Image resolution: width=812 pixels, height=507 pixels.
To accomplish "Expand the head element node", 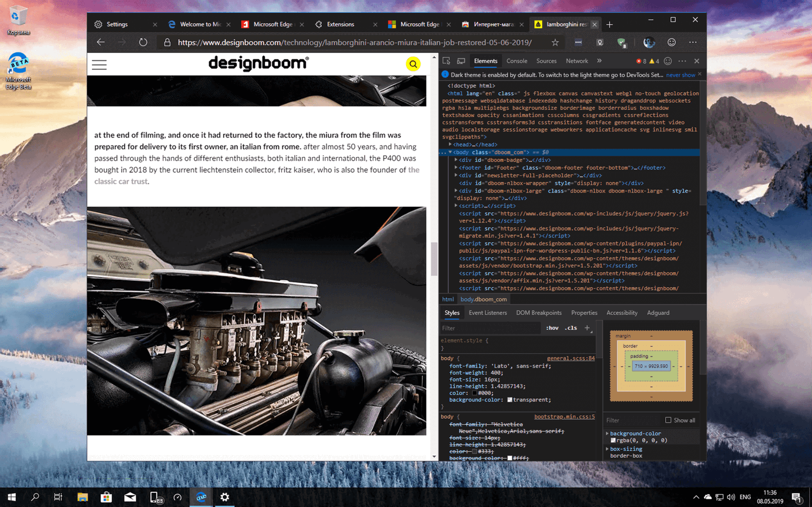I will pos(450,144).
